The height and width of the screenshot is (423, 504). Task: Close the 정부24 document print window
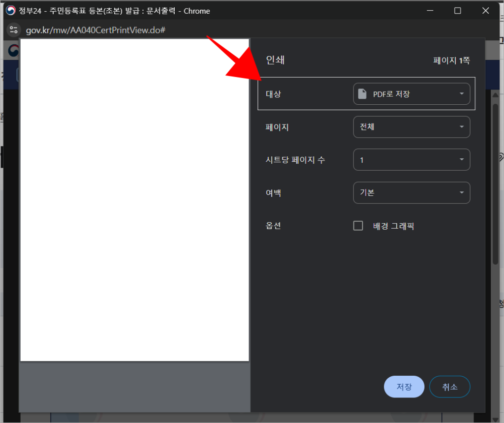click(486, 10)
